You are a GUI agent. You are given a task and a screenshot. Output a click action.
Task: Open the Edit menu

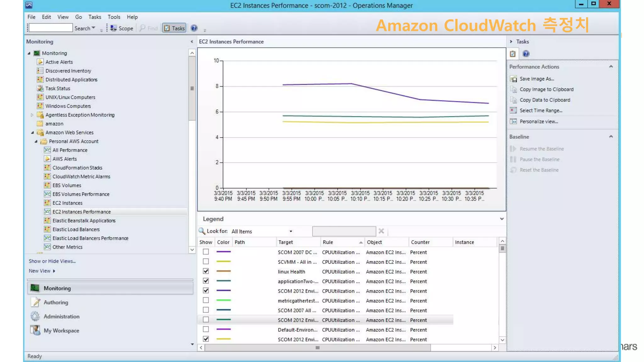[46, 17]
